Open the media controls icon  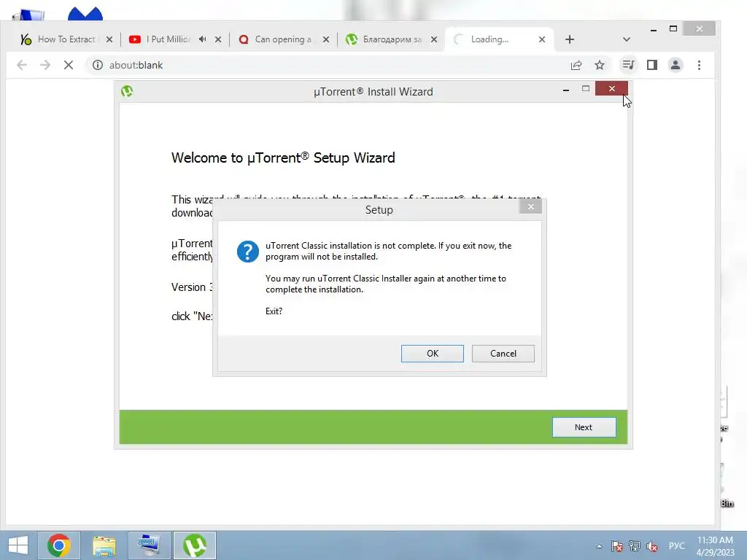(x=628, y=65)
